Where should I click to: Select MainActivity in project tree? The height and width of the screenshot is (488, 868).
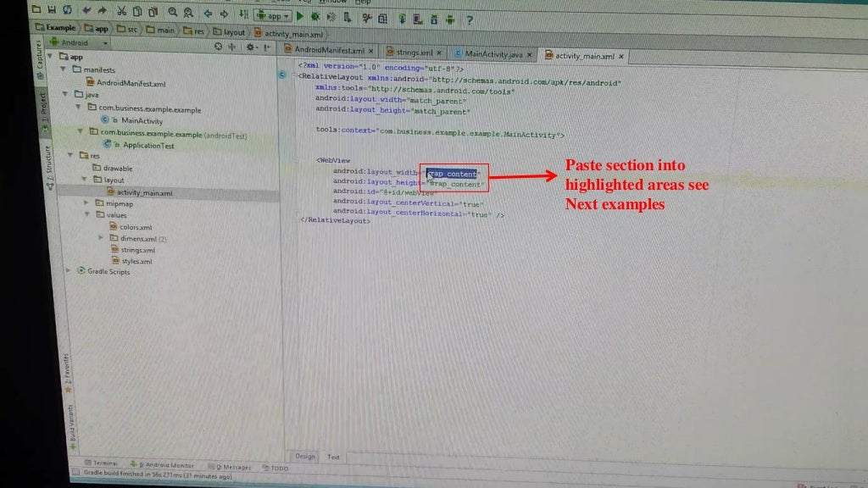point(132,120)
